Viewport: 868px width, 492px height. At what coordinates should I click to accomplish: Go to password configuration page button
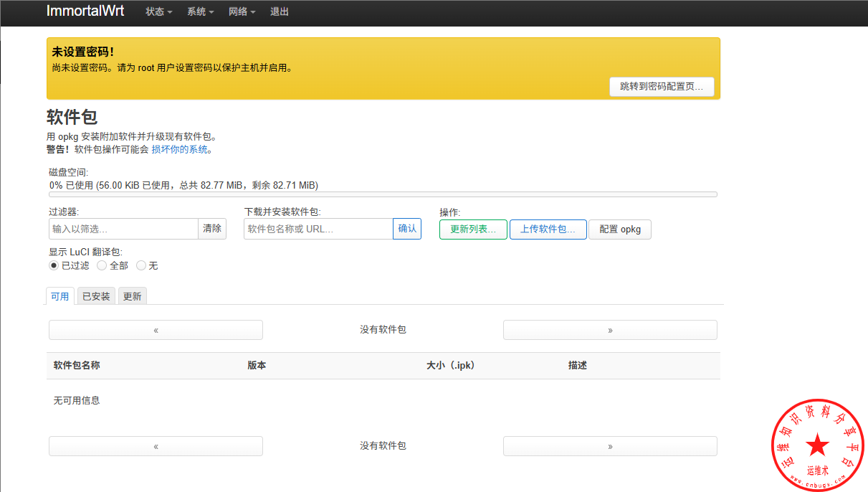[x=661, y=86]
